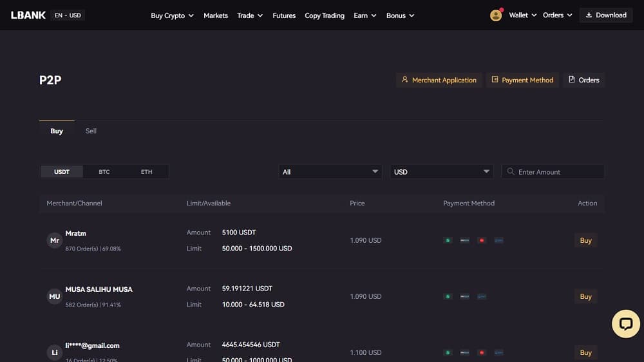This screenshot has height=362, width=644.
Task: Open Futures page
Action: click(284, 15)
